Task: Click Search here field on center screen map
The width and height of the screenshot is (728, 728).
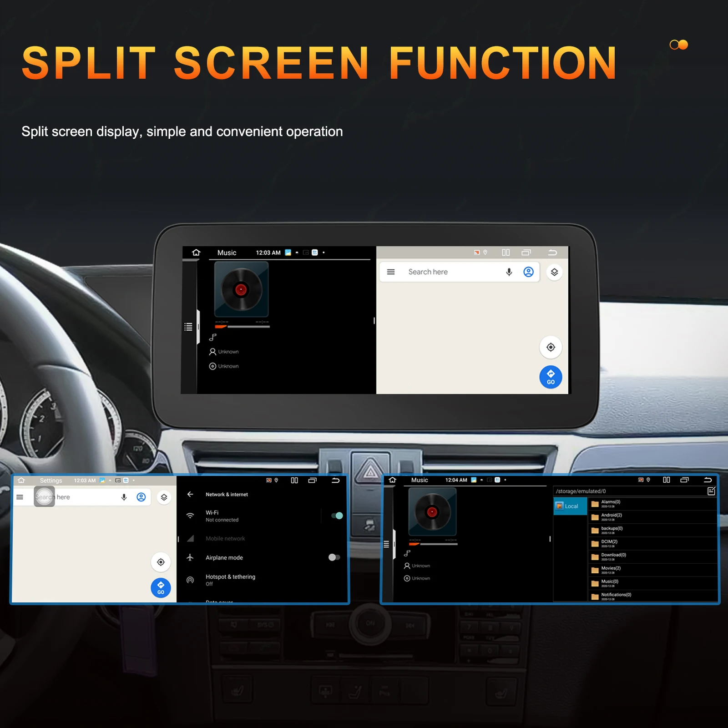Action: 460,272
